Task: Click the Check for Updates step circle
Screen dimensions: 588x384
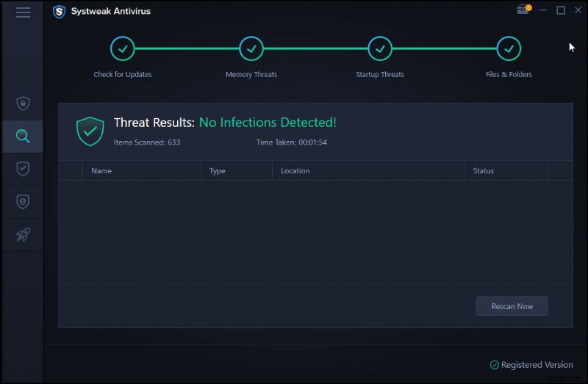Action: point(122,49)
